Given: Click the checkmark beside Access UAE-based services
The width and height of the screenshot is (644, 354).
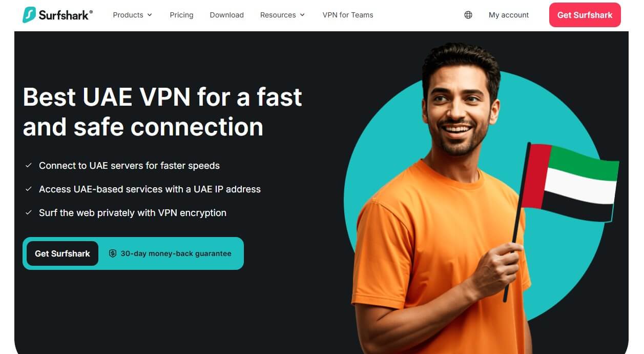Looking at the screenshot, I should (x=29, y=189).
